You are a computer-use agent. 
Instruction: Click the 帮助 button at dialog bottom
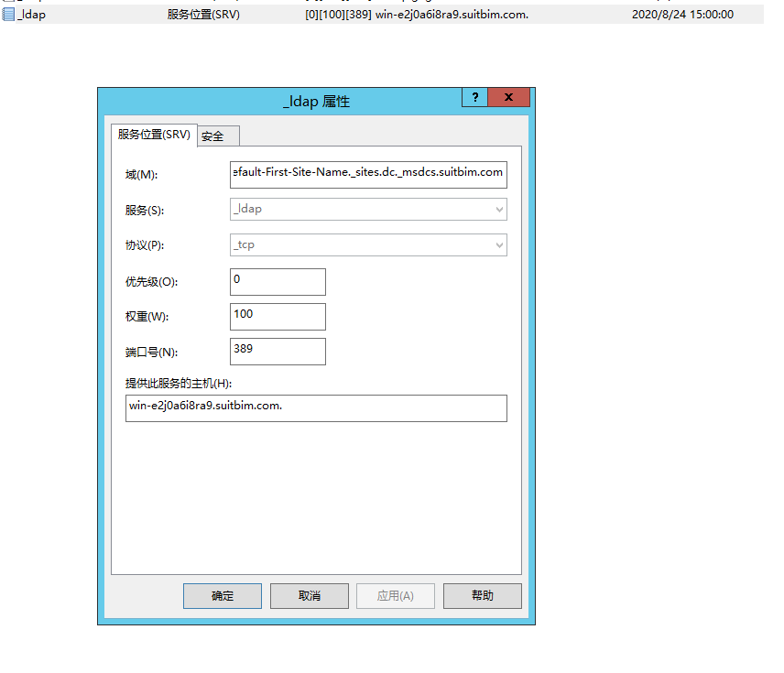coord(482,596)
